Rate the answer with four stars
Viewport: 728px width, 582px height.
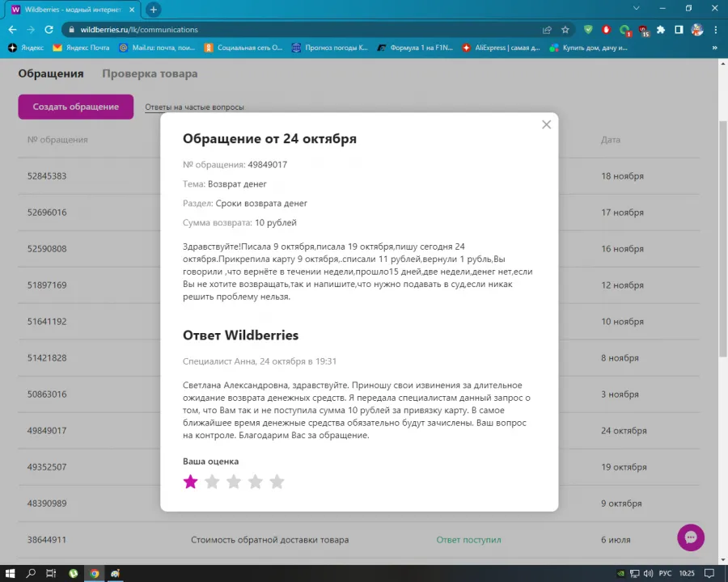pyautogui.click(x=256, y=482)
